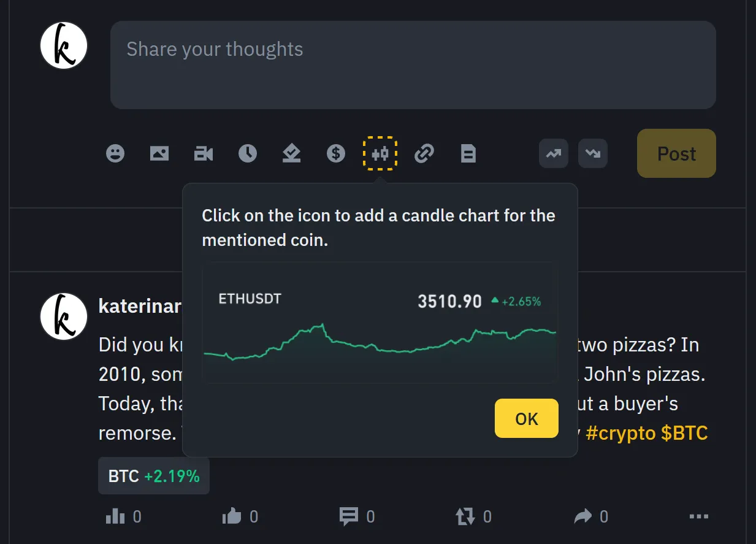Toggle the bearish trend-down button
This screenshot has height=544, width=756.
coord(593,153)
